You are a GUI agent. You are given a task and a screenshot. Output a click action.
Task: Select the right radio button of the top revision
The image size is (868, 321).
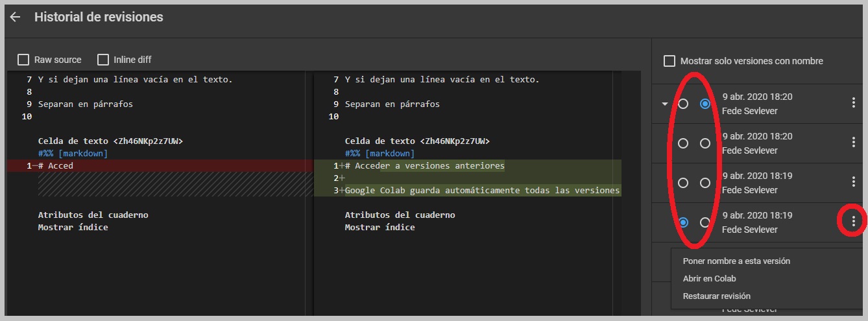point(705,104)
